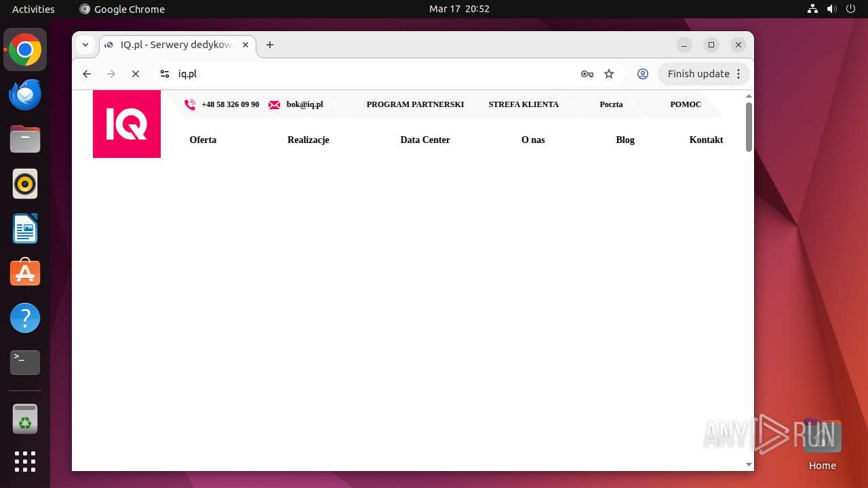The image size is (868, 488).
Task: Go back with the browser back arrow
Action: [x=87, y=74]
